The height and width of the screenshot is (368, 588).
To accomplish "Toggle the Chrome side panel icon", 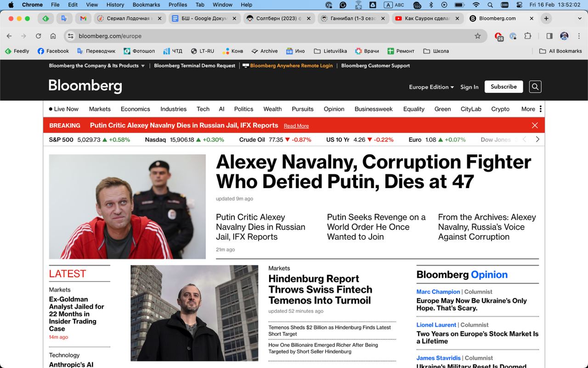I will tap(549, 36).
